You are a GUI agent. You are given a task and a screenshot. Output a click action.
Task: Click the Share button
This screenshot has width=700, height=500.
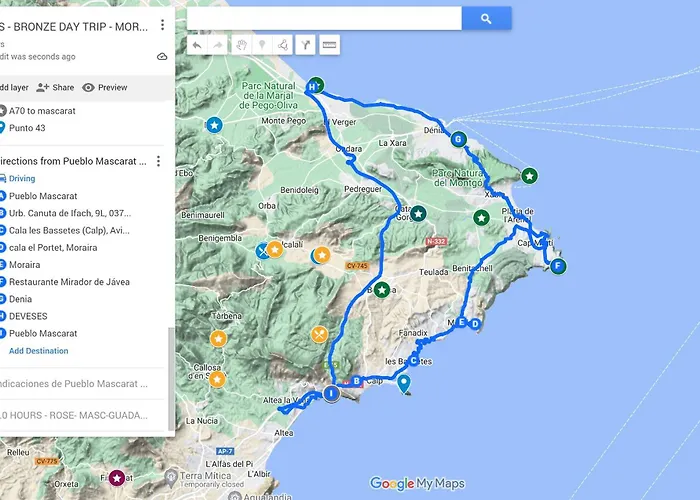click(55, 88)
